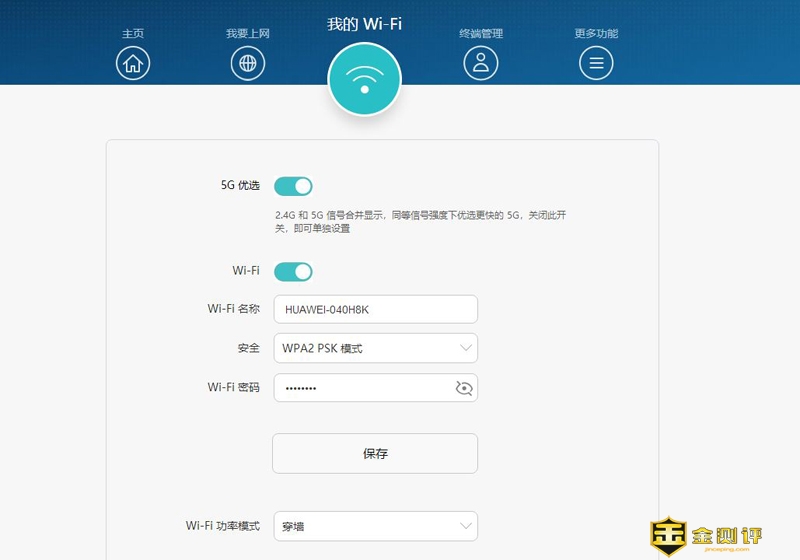The image size is (800, 560).
Task: Open the 更多功能 tab label
Action: pyautogui.click(x=596, y=34)
